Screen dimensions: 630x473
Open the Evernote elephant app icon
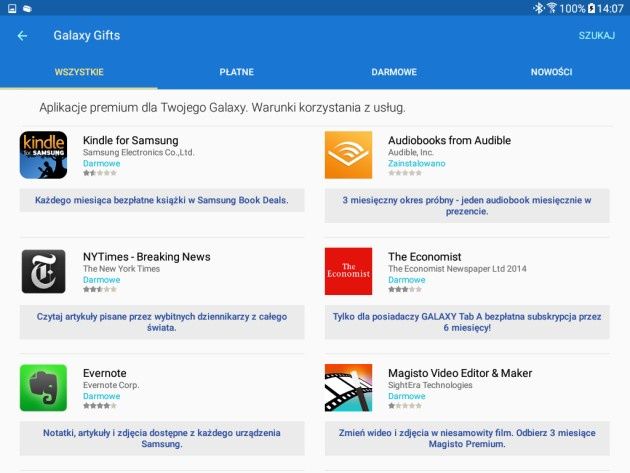[43, 388]
